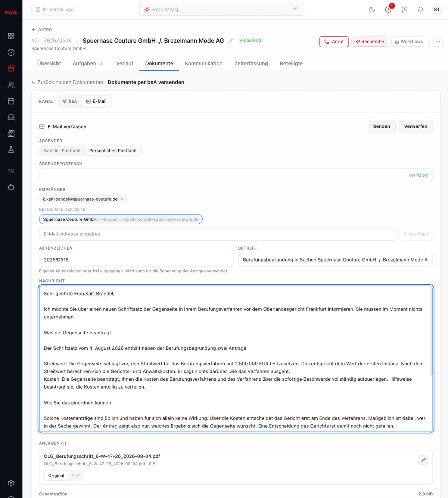Open the contacts people icon in sidebar

pos(11,85)
